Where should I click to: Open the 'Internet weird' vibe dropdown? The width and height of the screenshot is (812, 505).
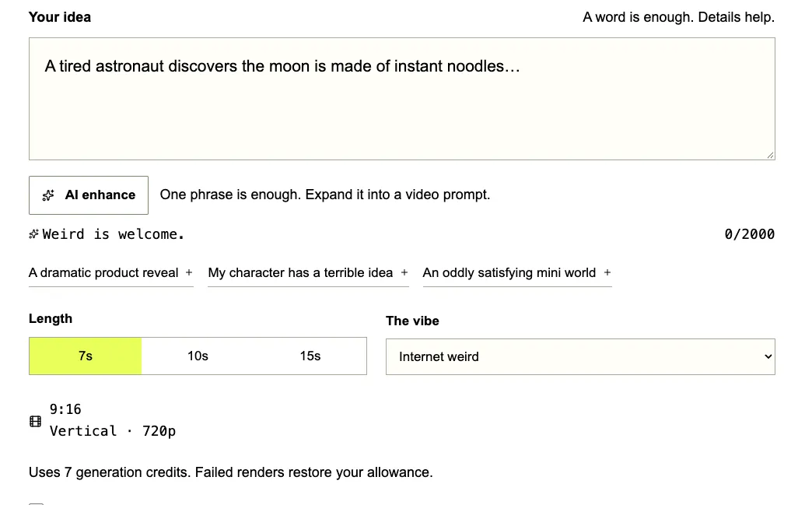(580, 357)
